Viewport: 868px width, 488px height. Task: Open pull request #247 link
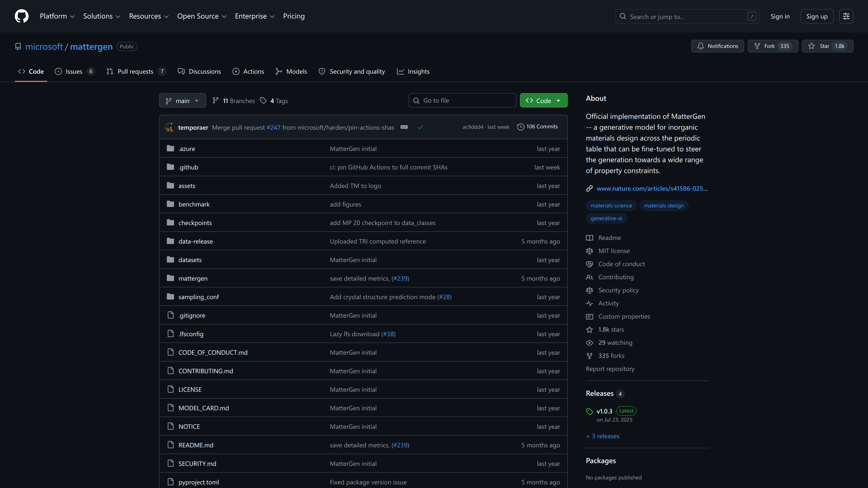coord(273,127)
